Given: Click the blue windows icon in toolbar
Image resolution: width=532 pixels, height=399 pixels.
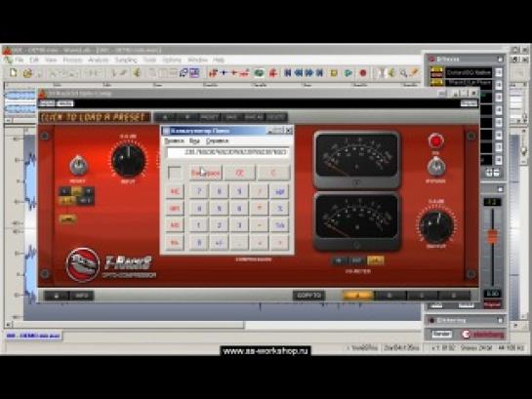Looking at the screenshot, I should point(184,72).
